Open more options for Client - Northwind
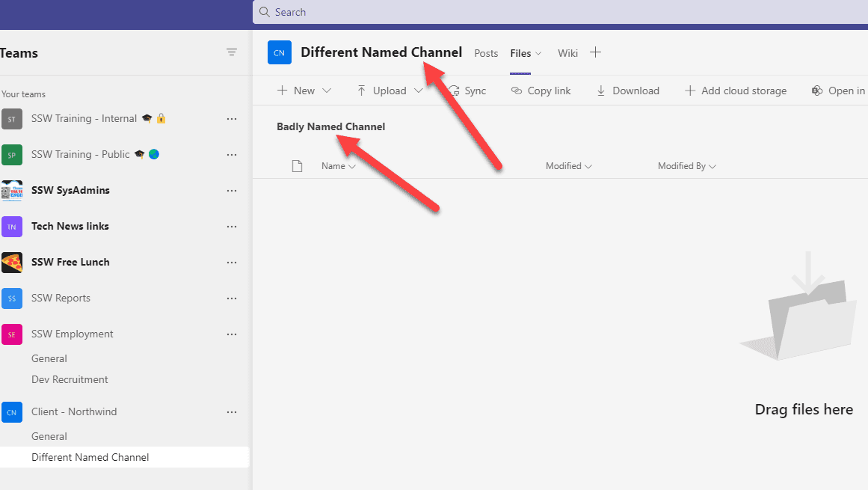Screen dimensions: 868x490 232,412
